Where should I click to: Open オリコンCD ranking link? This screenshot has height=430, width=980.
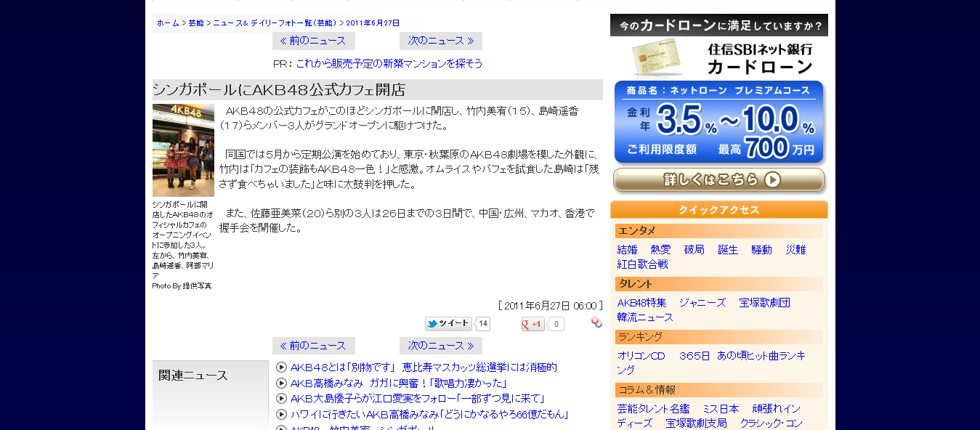pyautogui.click(x=641, y=355)
